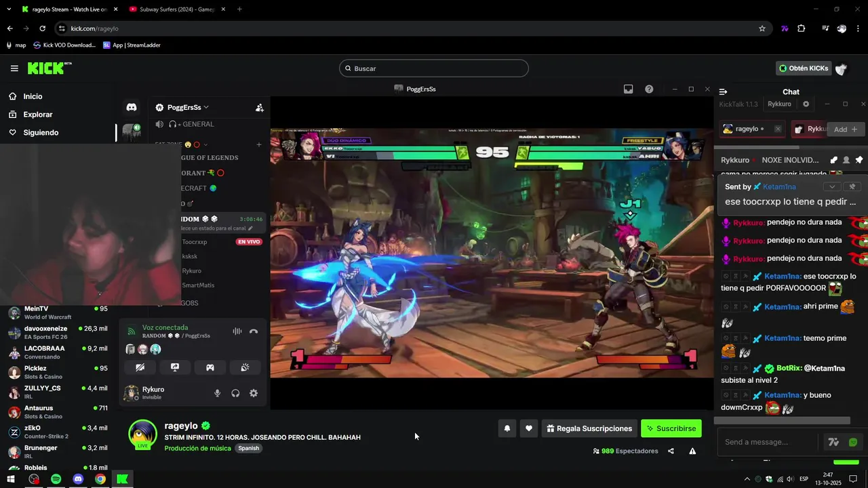Start a Discord voice activity
The image size is (868, 488).
pyautogui.click(x=210, y=367)
